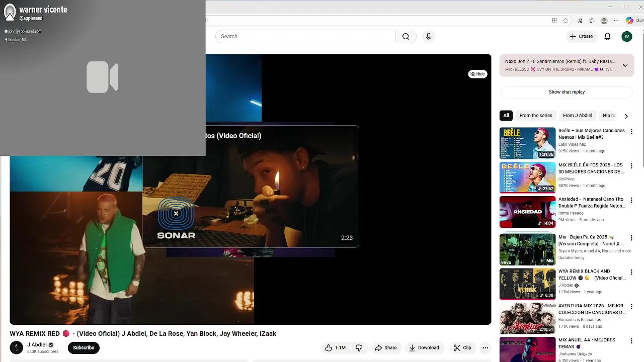
Task: Click Show chat replay
Action: [567, 92]
